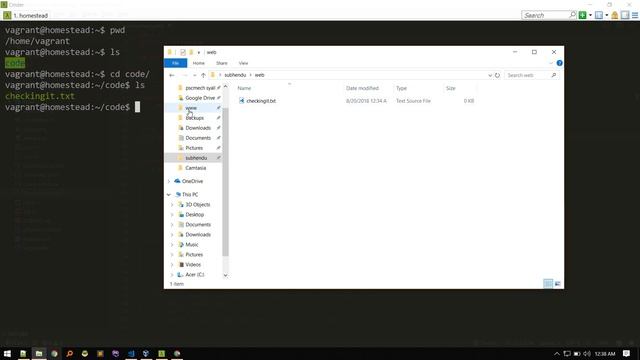Click the orange magnifier taskbar icon
Image resolution: width=640 pixels, height=360 pixels.
tap(69, 353)
